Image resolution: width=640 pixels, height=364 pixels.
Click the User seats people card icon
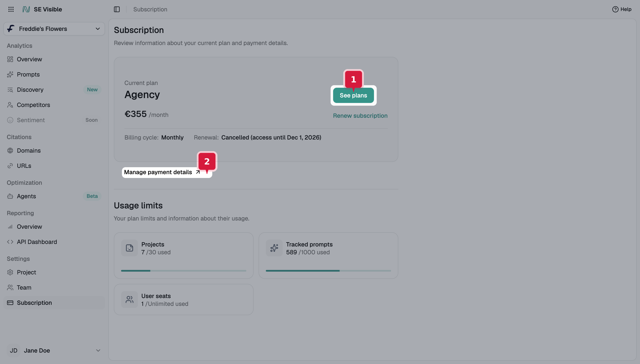[129, 300]
